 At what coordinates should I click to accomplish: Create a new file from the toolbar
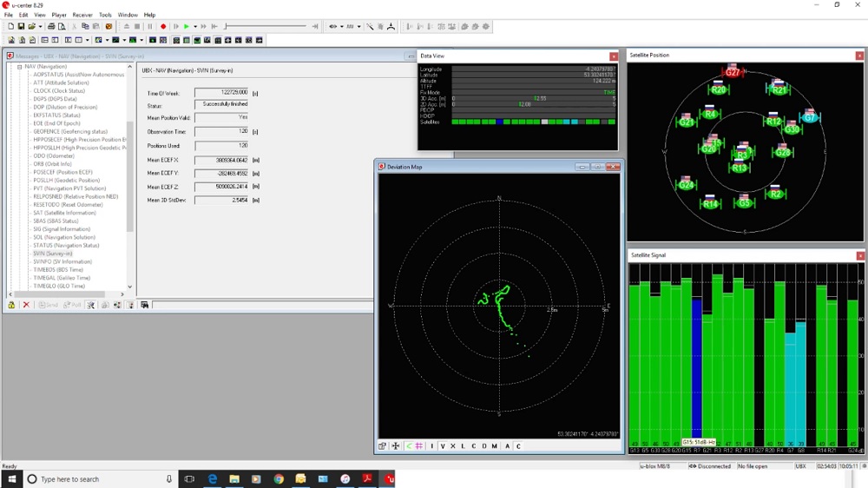tap(10, 27)
